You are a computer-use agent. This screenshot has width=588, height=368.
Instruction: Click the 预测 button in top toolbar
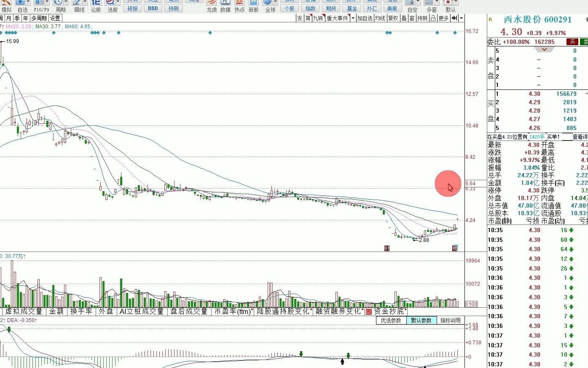(173, 8)
